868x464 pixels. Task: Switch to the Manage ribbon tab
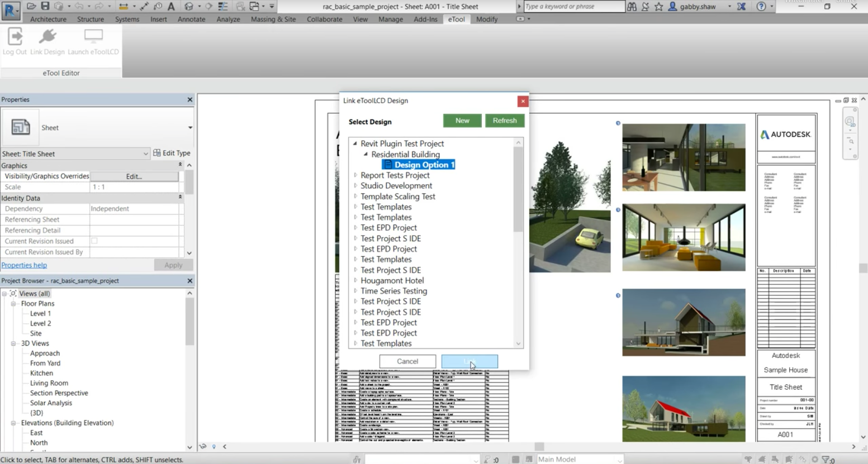point(390,19)
